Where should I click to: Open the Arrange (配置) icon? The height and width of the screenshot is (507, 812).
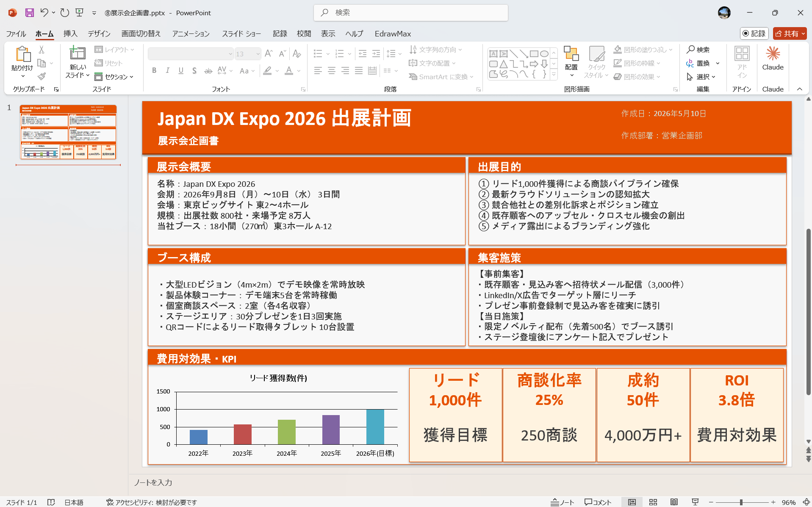tap(571, 54)
